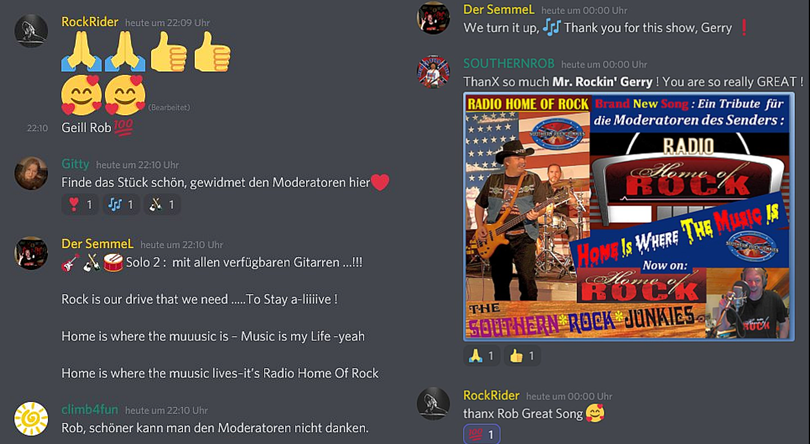Click the Gitty username
810x444 pixels.
[75, 164]
